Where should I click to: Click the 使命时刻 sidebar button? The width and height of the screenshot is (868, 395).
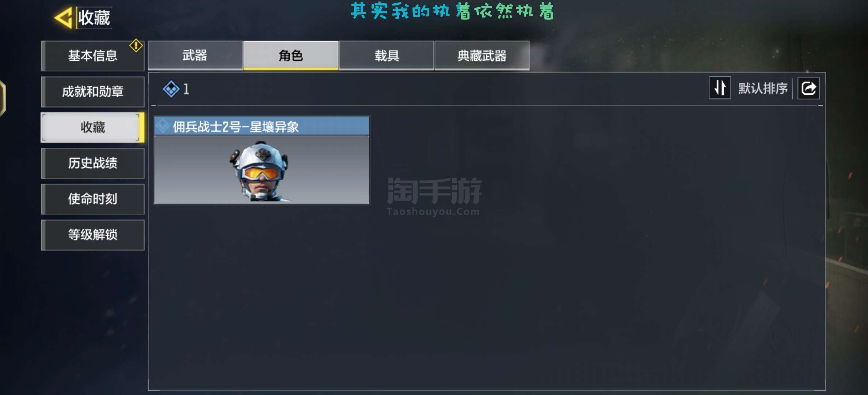point(93,199)
